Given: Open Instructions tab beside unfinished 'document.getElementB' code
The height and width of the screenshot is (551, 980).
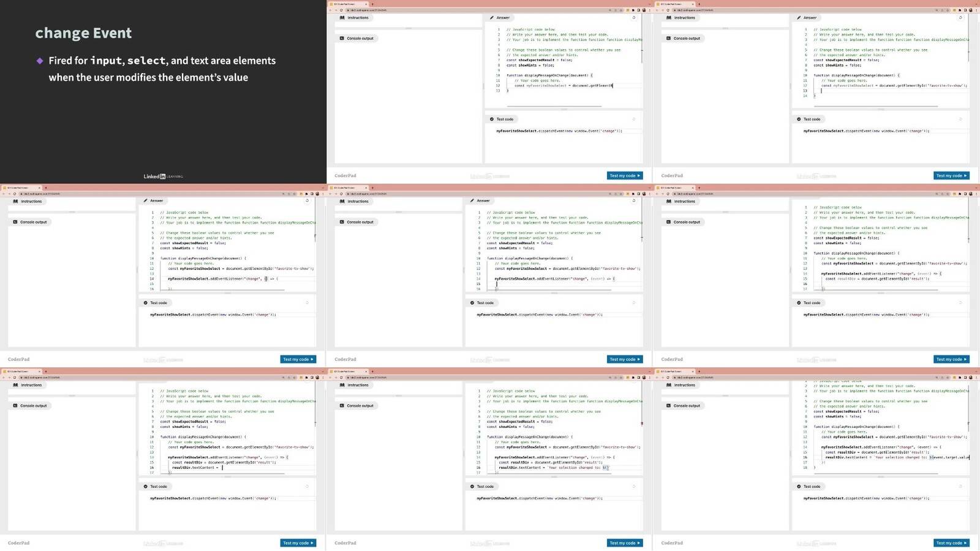Looking at the screenshot, I should pos(354,18).
